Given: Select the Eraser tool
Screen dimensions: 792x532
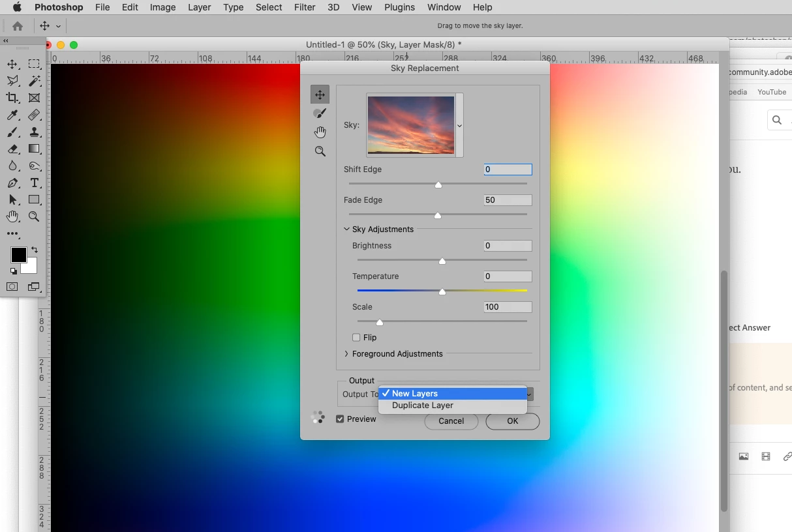Looking at the screenshot, I should click(x=12, y=149).
